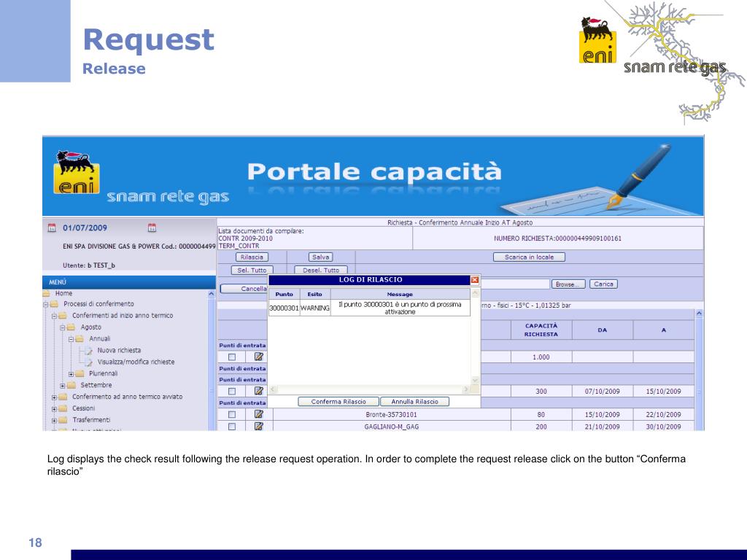747x560 pixels.
Task: Cancel release with Annulla Rilascio
Action: point(414,402)
